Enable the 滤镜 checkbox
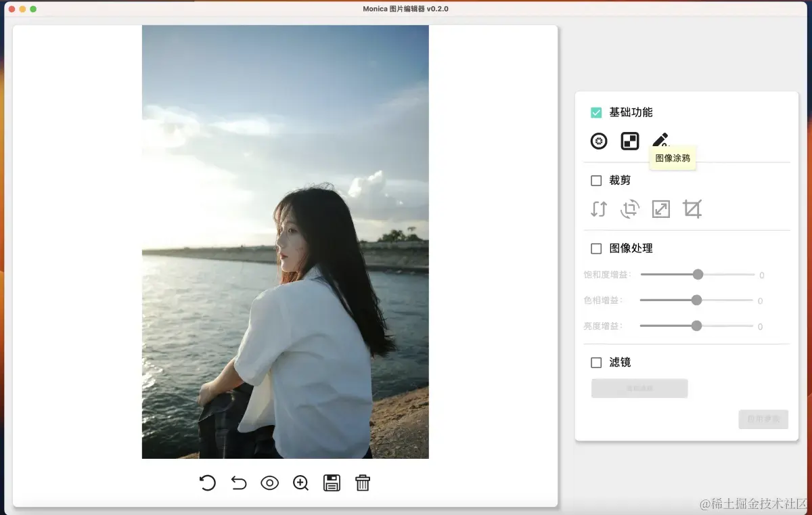Screen dimensions: 812x515 (596, 363)
